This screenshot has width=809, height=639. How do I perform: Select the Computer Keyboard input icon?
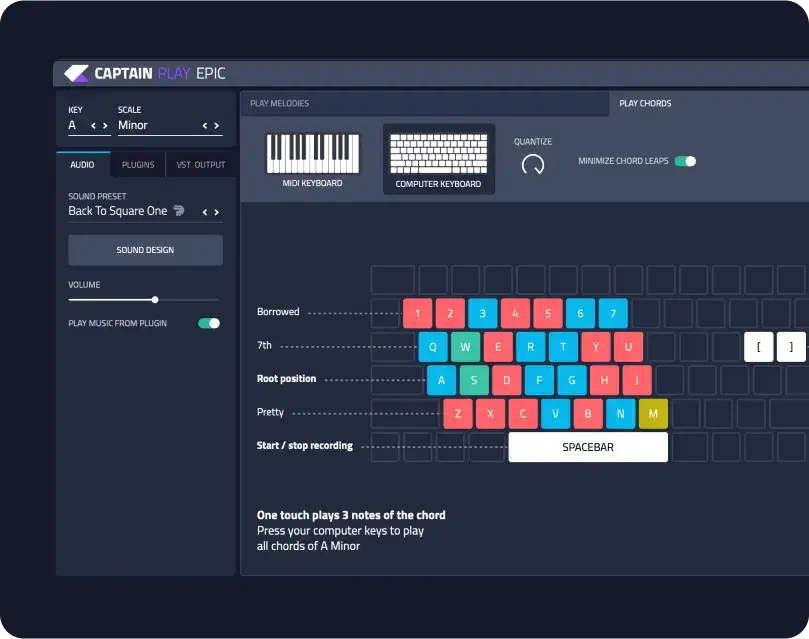pos(438,154)
